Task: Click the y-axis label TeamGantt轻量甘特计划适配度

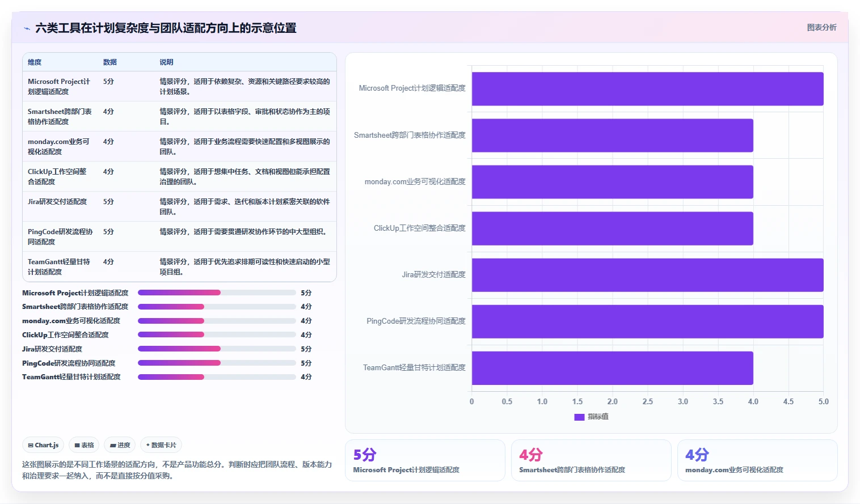Action: (x=414, y=368)
